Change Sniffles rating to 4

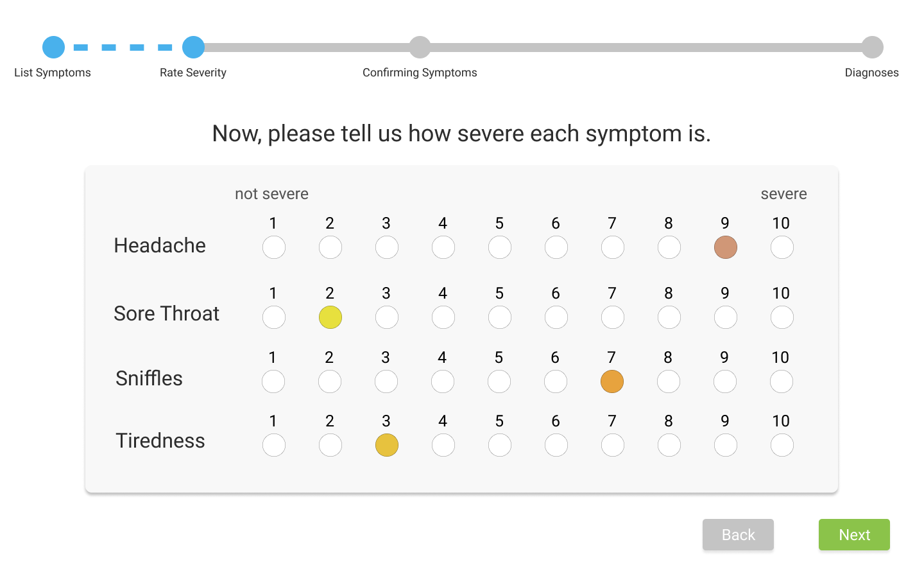(443, 381)
